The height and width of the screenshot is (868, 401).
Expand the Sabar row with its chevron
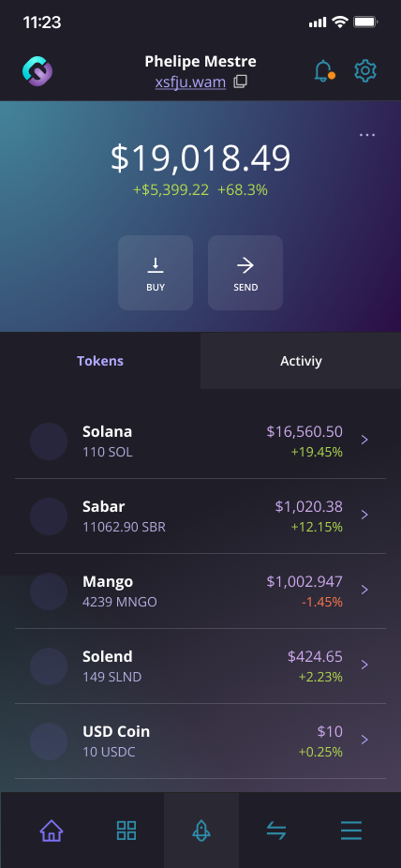(364, 515)
